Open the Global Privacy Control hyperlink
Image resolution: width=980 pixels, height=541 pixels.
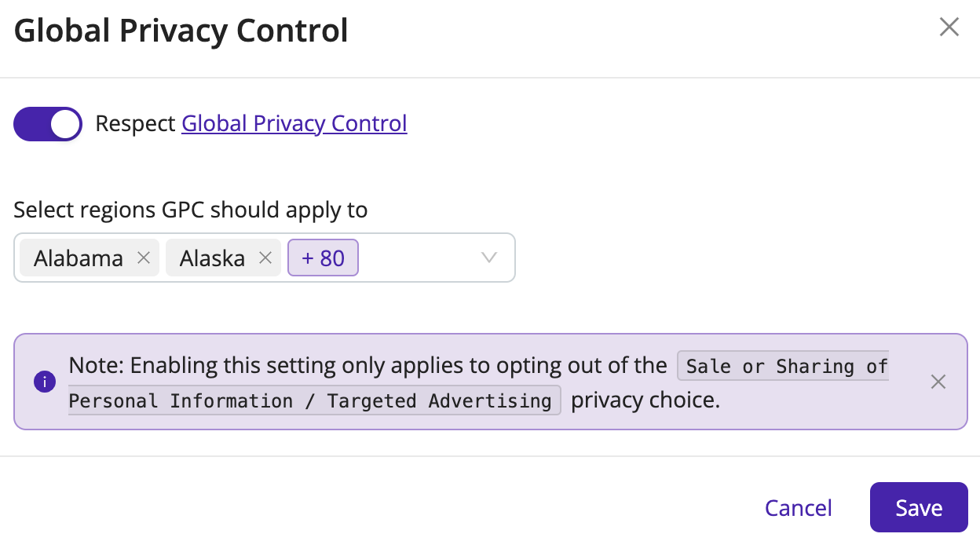coord(294,123)
